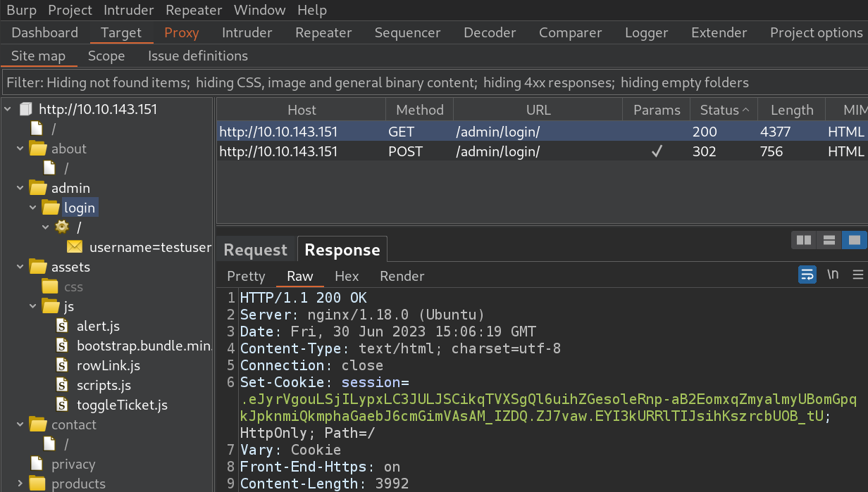Image resolution: width=868 pixels, height=492 pixels.
Task: Switch to top-bottom request/response layout
Action: coord(829,241)
